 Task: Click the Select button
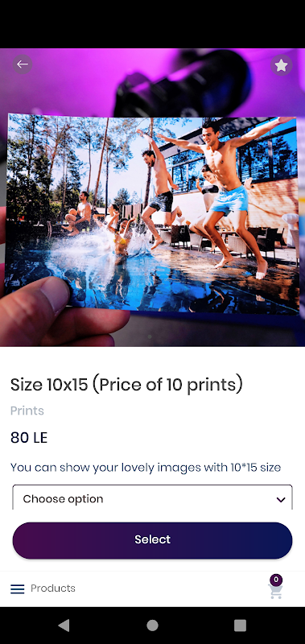[x=152, y=540]
